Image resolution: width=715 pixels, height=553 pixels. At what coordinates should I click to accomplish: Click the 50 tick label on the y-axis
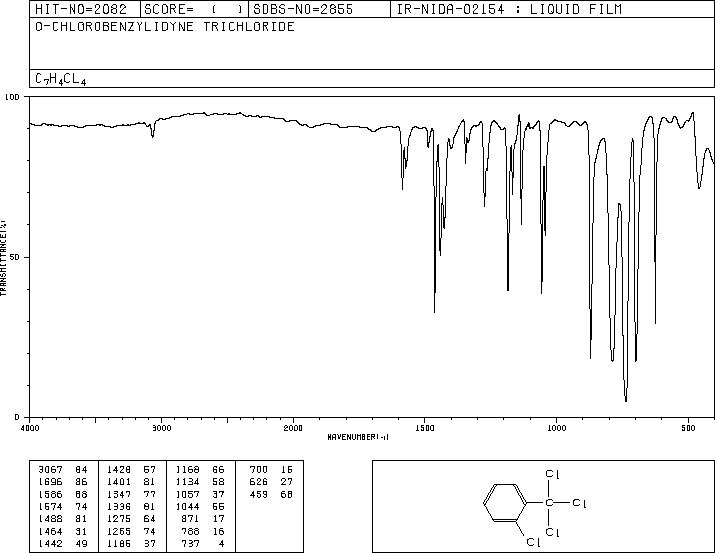pyautogui.click(x=15, y=257)
